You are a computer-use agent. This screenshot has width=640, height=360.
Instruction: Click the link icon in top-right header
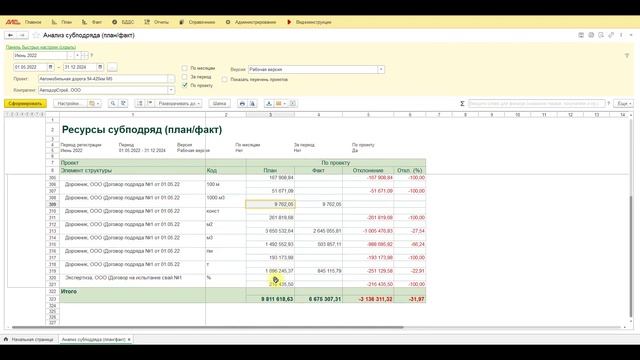[x=611, y=36]
